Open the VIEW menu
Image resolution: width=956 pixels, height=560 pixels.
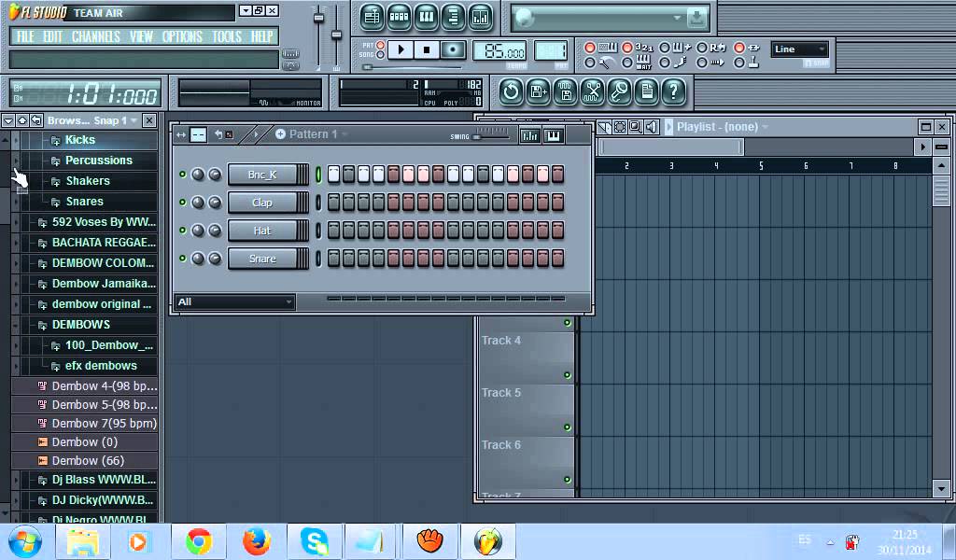pos(141,36)
